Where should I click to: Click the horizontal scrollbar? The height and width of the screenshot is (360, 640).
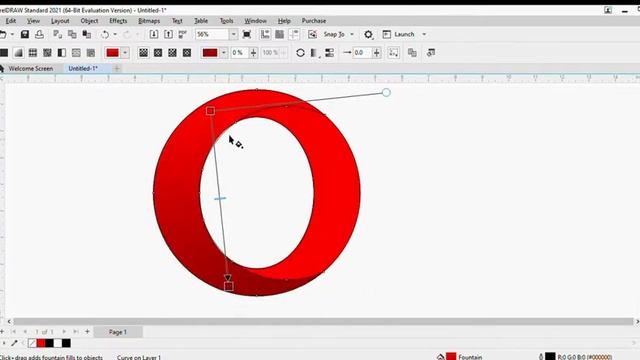pos(323,322)
